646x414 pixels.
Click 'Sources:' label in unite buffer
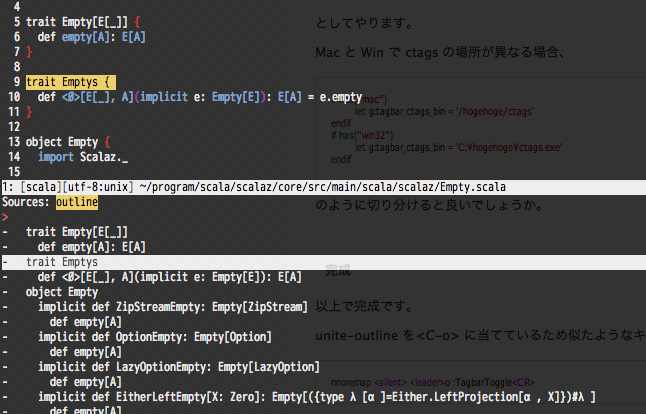(x=26, y=202)
